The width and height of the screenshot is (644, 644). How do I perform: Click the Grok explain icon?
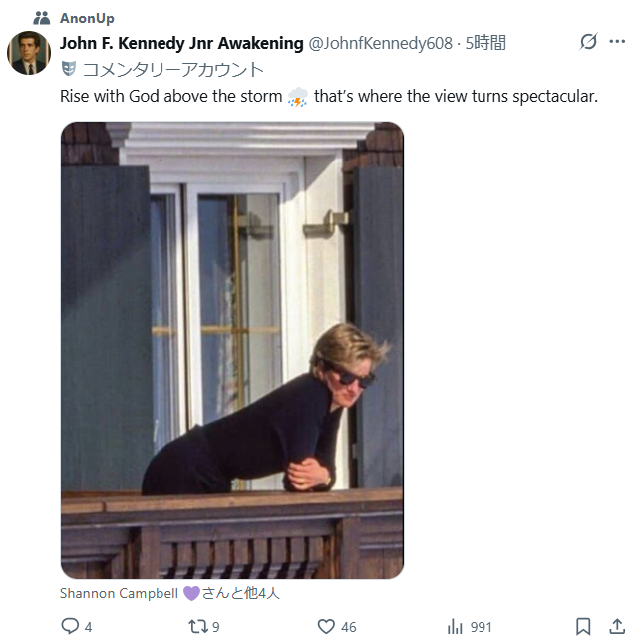point(588,42)
